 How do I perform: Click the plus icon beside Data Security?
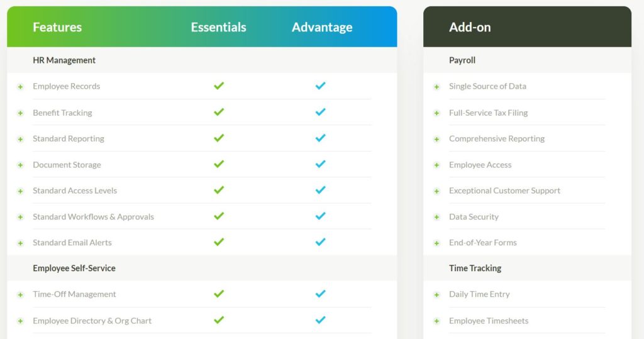tap(436, 217)
